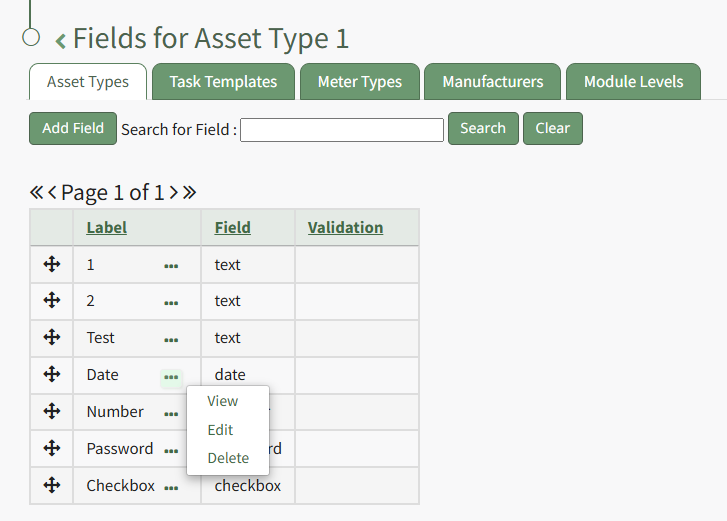Sort by the Label column header
Image resolution: width=727 pixels, height=521 pixels.
point(106,228)
